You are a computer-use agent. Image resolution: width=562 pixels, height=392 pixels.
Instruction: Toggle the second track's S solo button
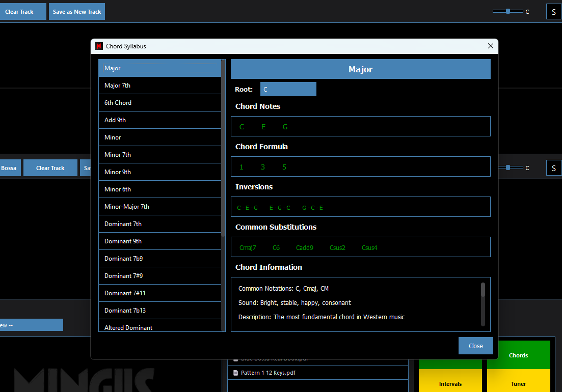pyautogui.click(x=553, y=168)
